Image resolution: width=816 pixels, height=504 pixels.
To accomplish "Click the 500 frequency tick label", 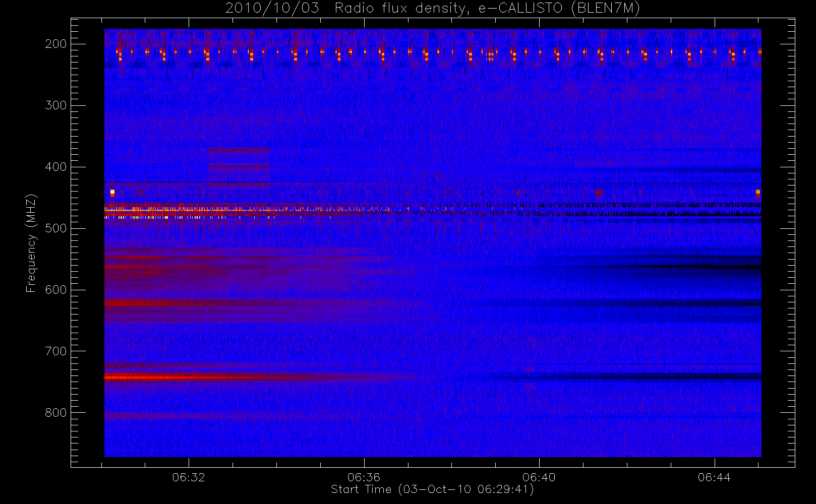I will 56,228.
